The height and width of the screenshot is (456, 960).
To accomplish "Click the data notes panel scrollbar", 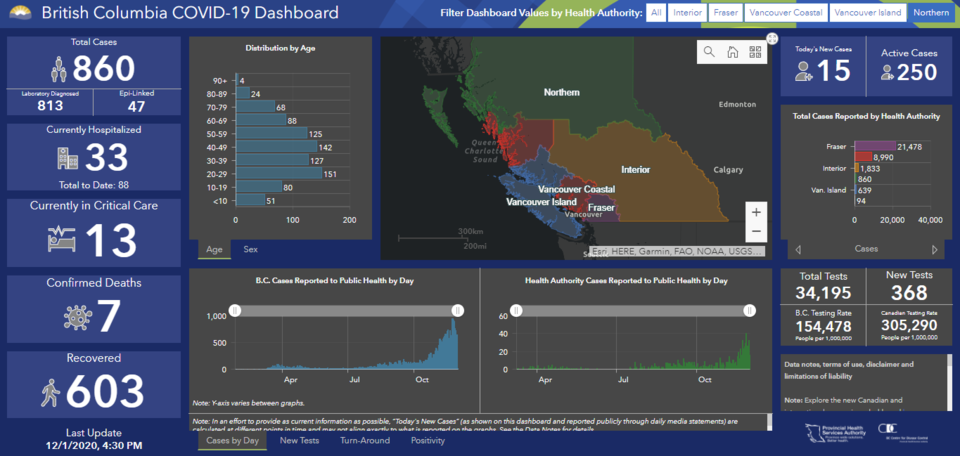I will point(950,383).
